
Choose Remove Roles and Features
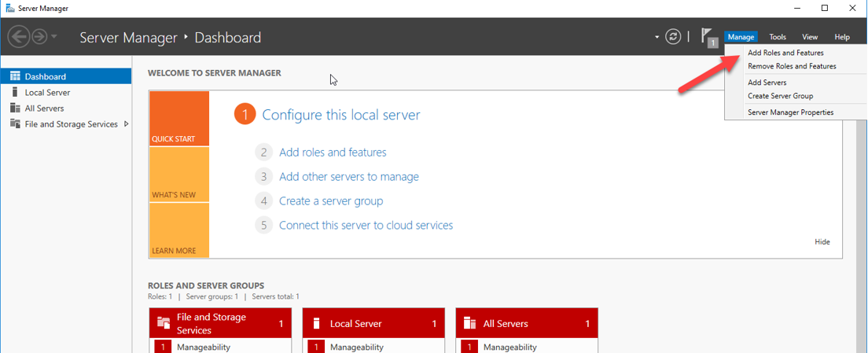coord(792,66)
